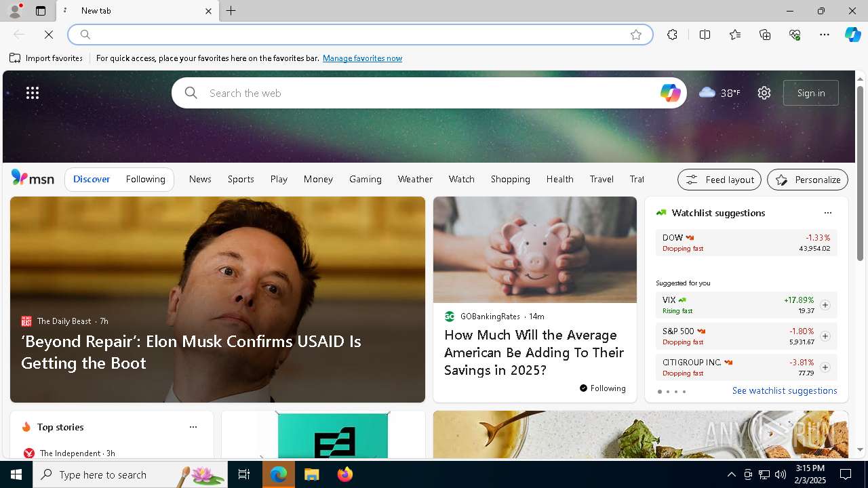Screen dimensions: 868x488
Task: Open the profile icon in title bar
Action: coord(14,11)
